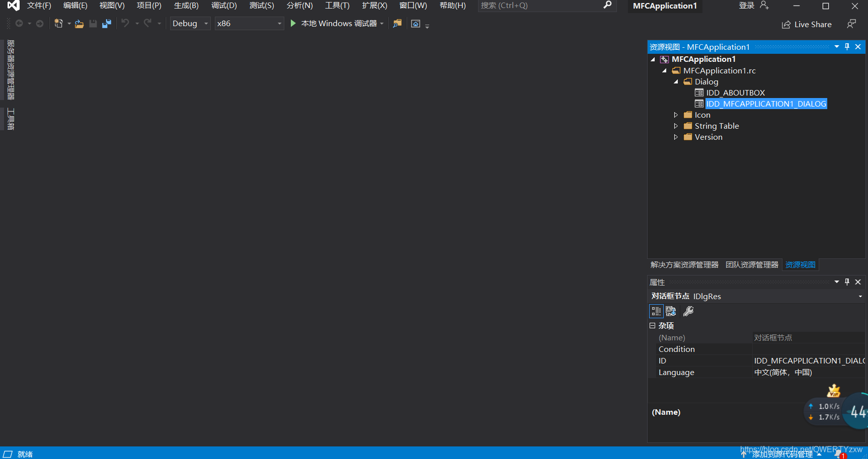Screen dimensions: 868x459
Task: Expand the Version folder
Action: pos(676,137)
